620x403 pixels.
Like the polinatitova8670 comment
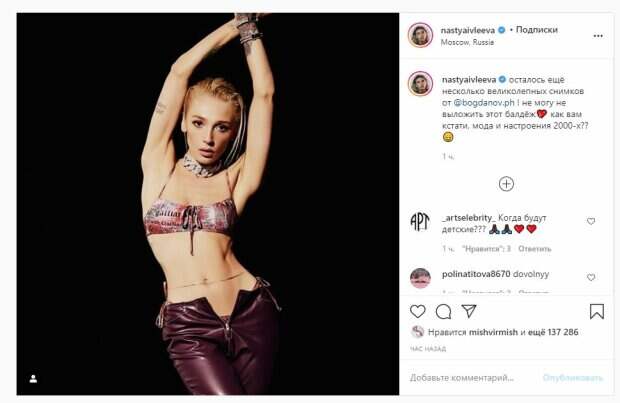click(x=591, y=277)
